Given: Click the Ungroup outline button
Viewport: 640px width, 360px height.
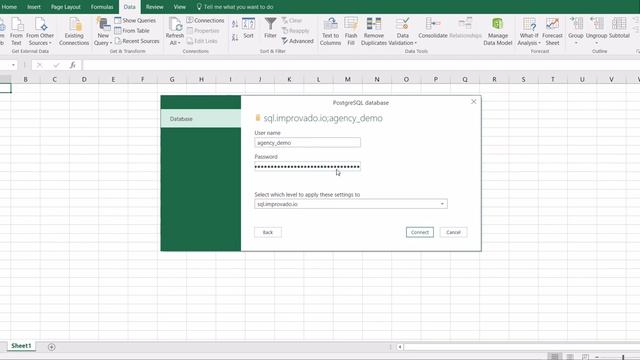Looking at the screenshot, I should (x=596, y=31).
